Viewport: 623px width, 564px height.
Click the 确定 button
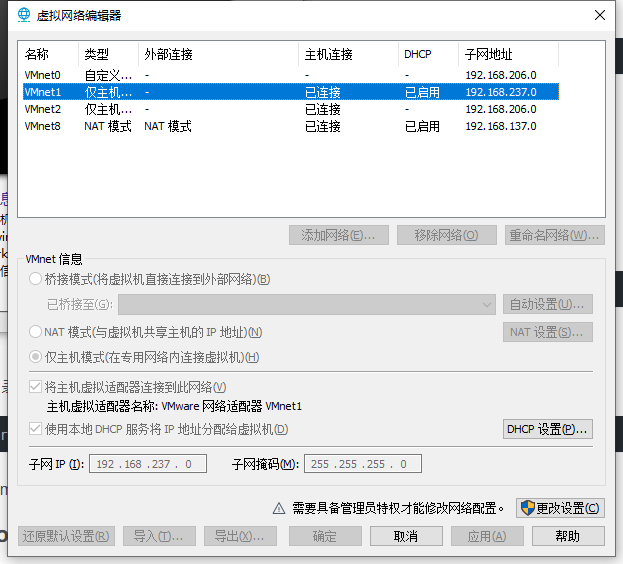click(x=325, y=536)
